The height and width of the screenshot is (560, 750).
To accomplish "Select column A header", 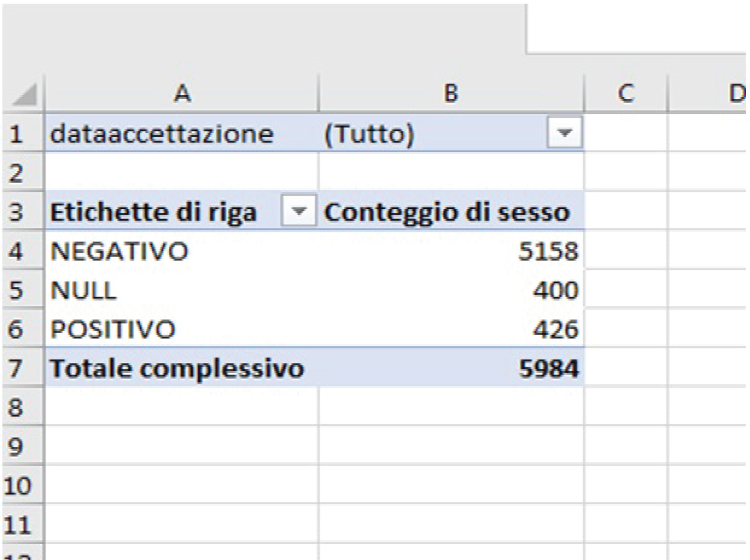I will tap(182, 93).
